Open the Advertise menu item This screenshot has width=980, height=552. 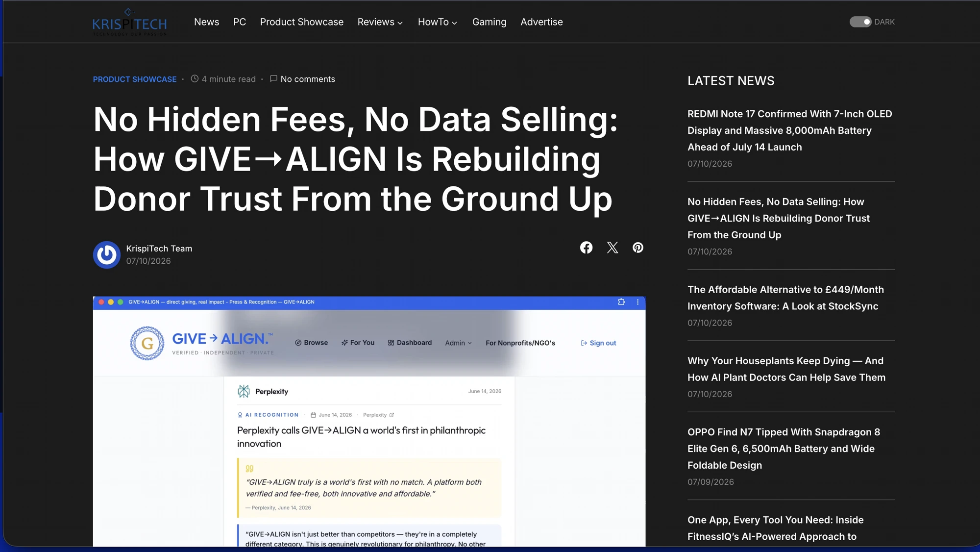tap(541, 22)
